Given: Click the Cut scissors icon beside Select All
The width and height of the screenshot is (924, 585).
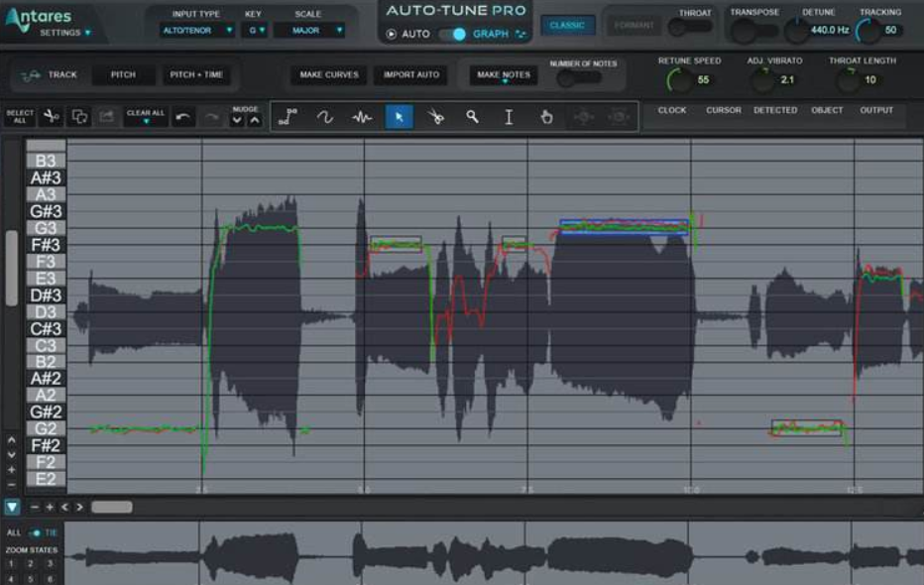Looking at the screenshot, I should pyautogui.click(x=52, y=117).
